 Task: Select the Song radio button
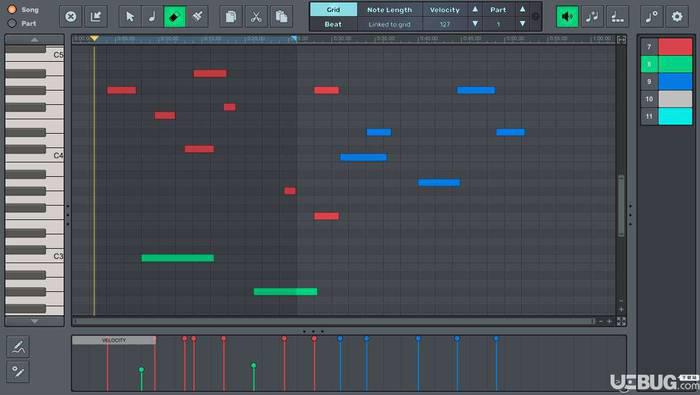pyautogui.click(x=12, y=9)
